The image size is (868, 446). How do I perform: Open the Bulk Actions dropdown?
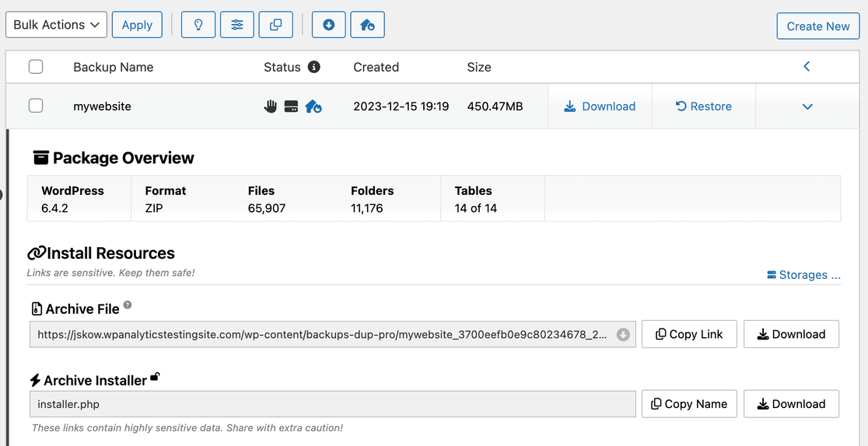pos(56,25)
